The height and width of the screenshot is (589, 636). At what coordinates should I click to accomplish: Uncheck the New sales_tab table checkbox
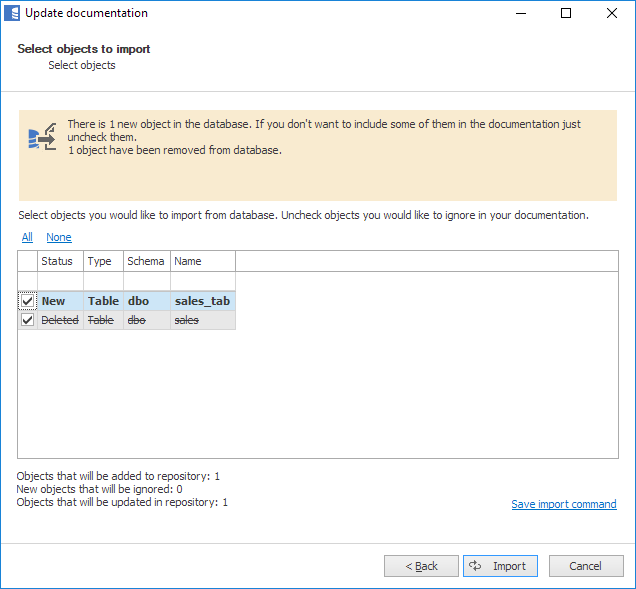[28, 301]
